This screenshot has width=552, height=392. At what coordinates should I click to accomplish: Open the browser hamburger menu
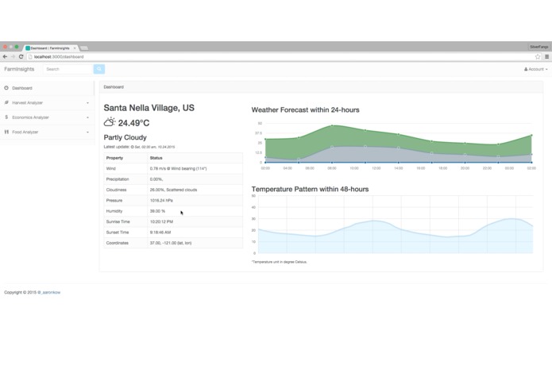click(546, 56)
